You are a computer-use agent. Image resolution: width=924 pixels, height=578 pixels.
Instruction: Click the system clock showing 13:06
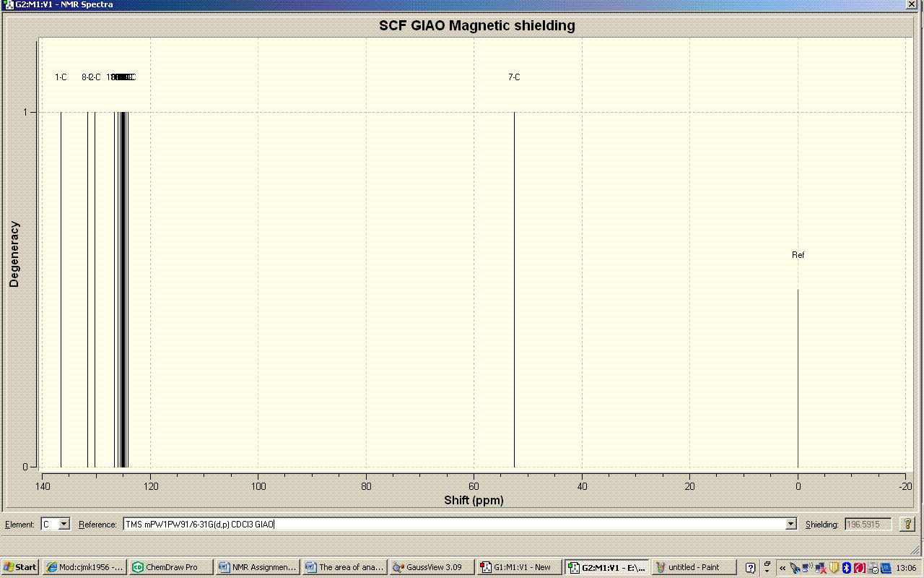tap(907, 568)
